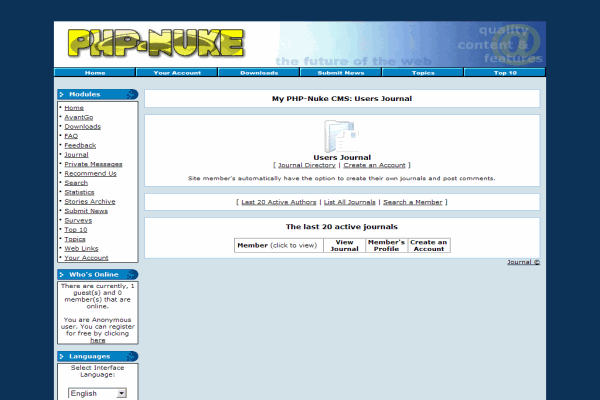Open the Feedback module link
600x400 pixels.
[80, 145]
